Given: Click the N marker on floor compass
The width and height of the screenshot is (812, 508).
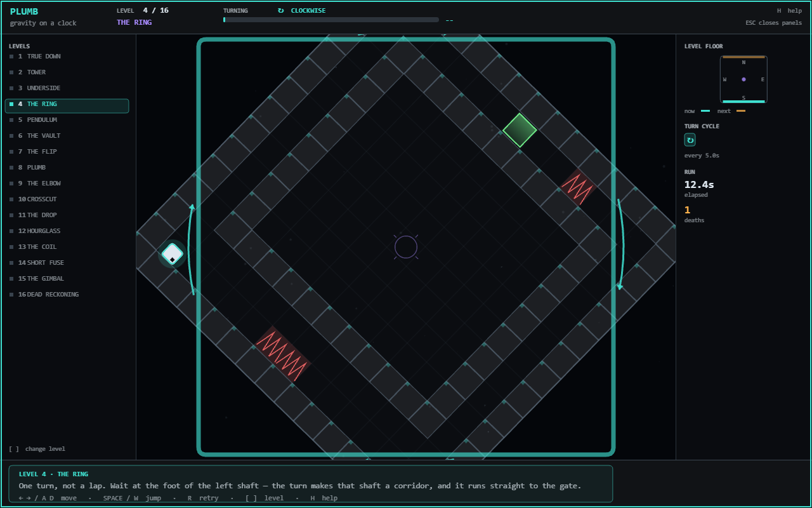Looking at the screenshot, I should [743, 62].
